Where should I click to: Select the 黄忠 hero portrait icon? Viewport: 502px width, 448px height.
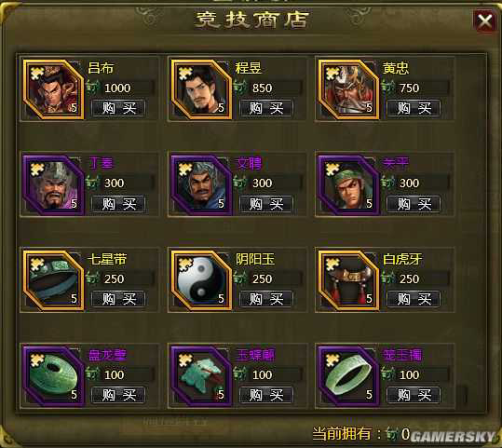point(348,89)
